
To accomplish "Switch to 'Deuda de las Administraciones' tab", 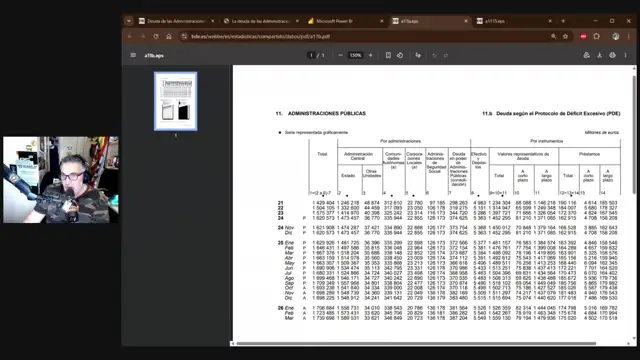I will [x=177, y=21].
